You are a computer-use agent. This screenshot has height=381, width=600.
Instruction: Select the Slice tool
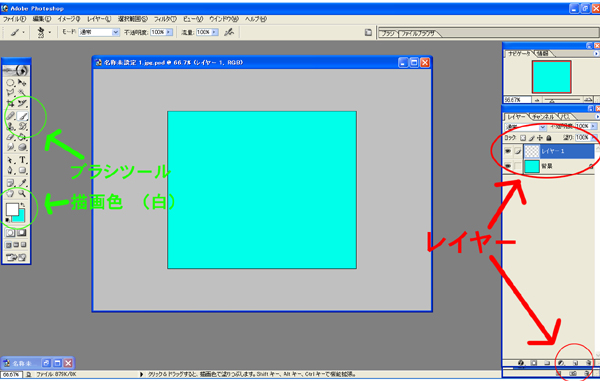(x=22, y=103)
